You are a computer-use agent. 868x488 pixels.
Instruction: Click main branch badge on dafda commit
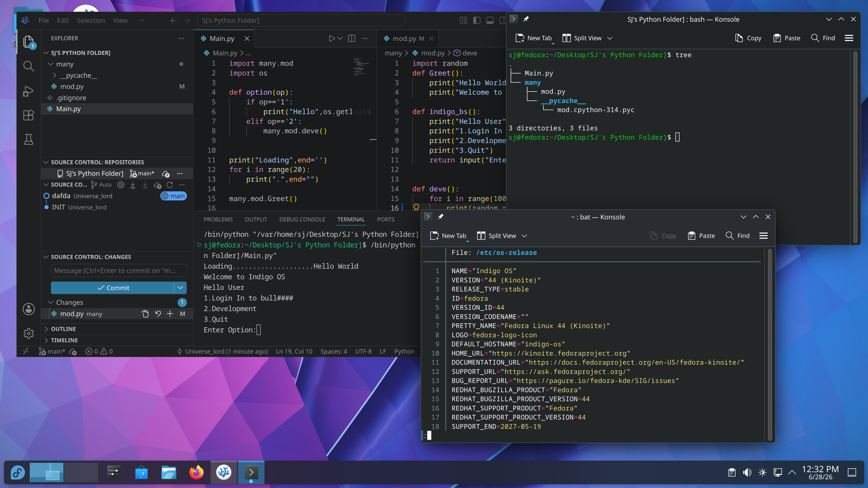(x=174, y=196)
